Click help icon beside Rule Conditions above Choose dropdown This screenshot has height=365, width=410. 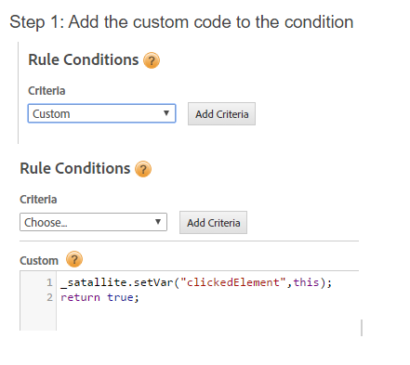pyautogui.click(x=143, y=169)
